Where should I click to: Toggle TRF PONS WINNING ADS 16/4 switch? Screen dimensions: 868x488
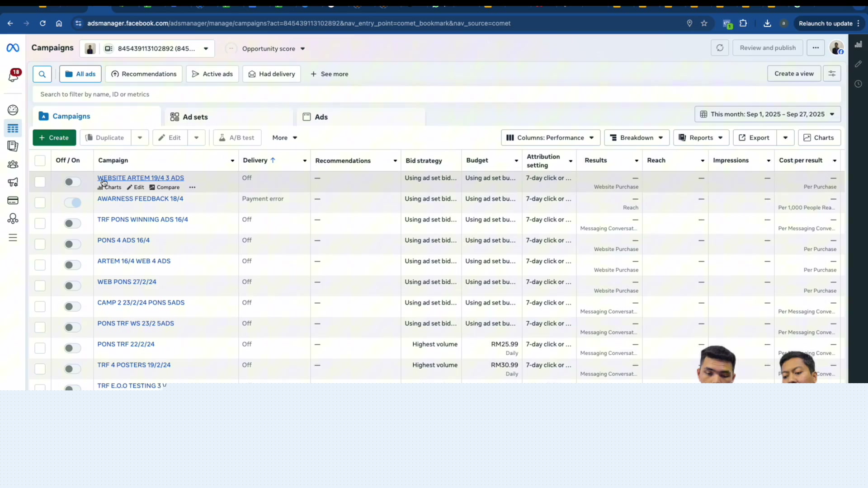[72, 223]
